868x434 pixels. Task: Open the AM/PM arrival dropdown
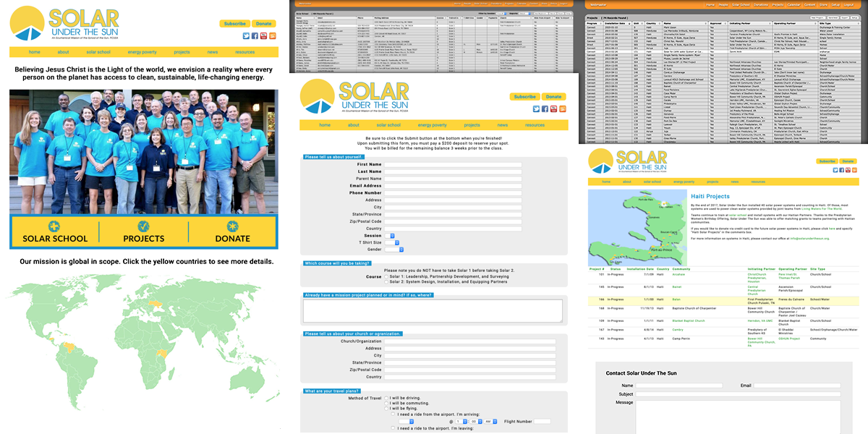pos(490,421)
